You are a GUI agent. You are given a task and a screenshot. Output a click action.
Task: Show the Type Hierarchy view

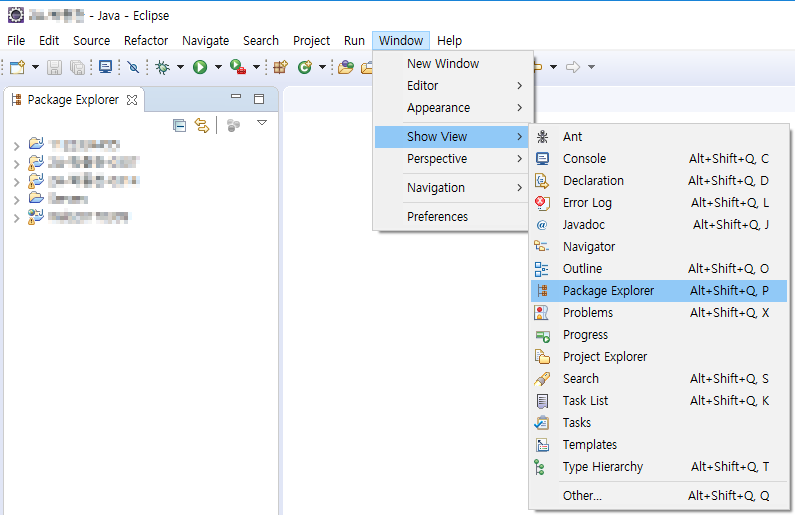[x=659, y=467]
